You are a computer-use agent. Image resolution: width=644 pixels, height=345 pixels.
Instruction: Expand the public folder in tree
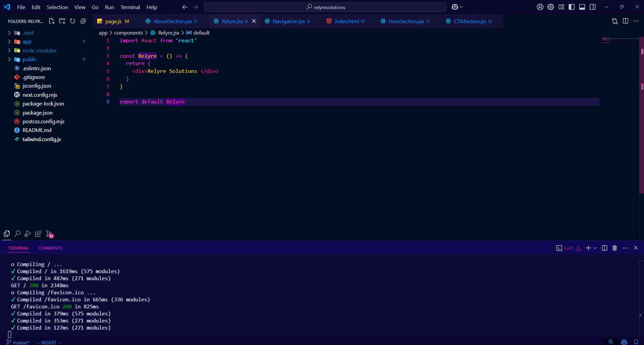[30, 59]
